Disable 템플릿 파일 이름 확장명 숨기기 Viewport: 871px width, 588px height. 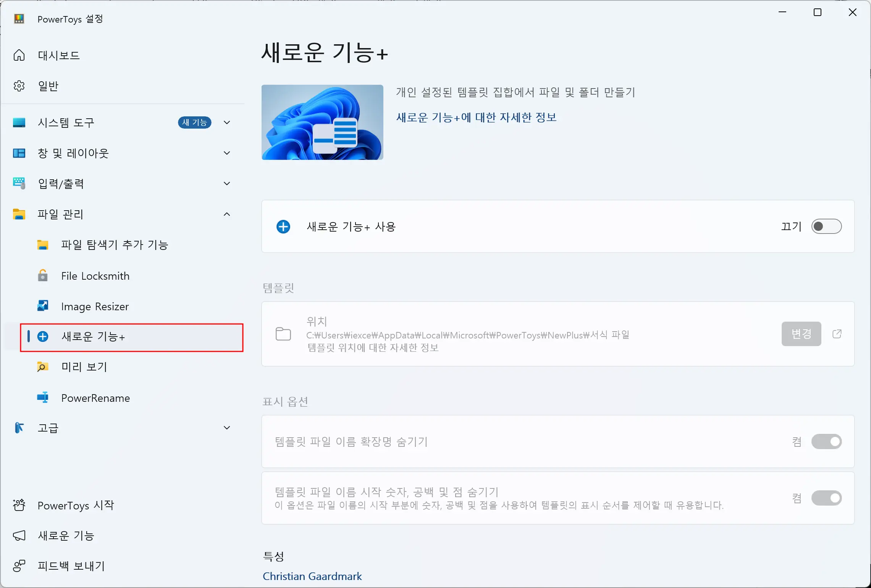(x=826, y=441)
